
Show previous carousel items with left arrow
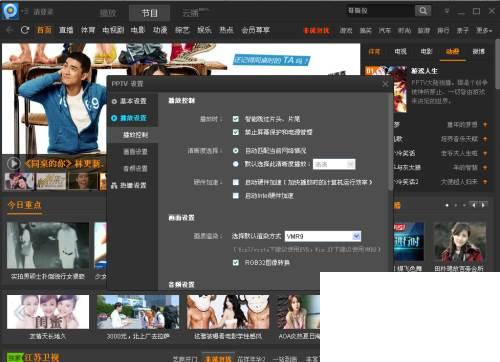[474, 205]
